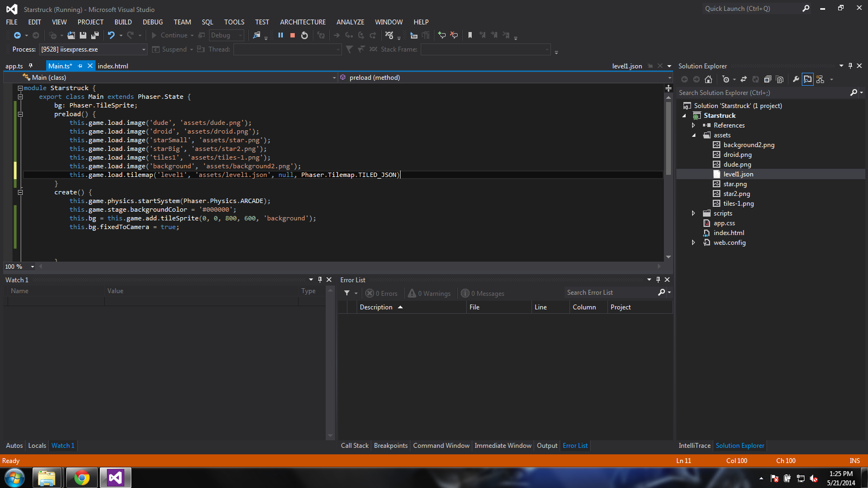The width and height of the screenshot is (868, 488).
Task: Toggle the 0 Errors filter
Action: point(381,293)
